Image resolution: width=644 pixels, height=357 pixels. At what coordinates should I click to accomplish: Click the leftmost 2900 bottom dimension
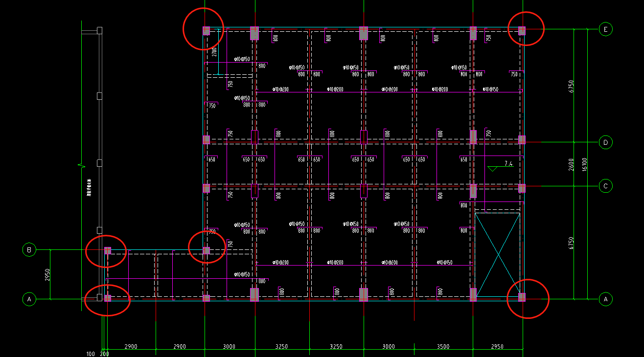tap(131, 347)
